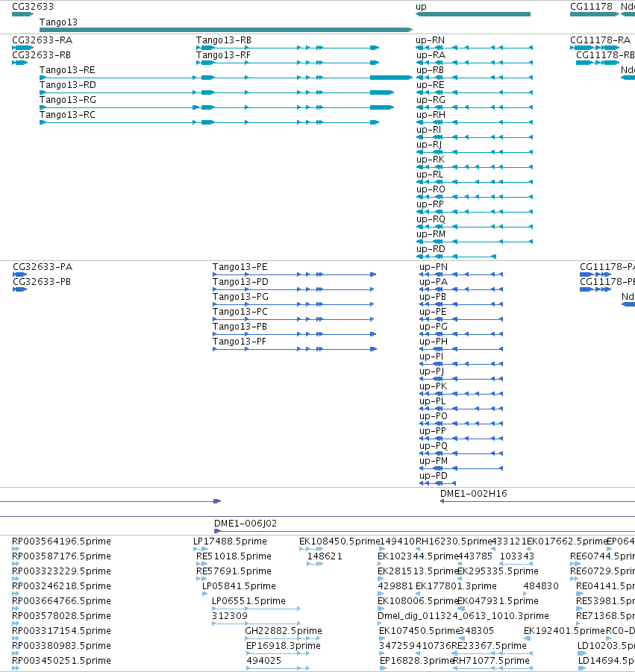Click EST label RP003450251.5prime
This screenshot has width=635, height=672.
[61, 660]
